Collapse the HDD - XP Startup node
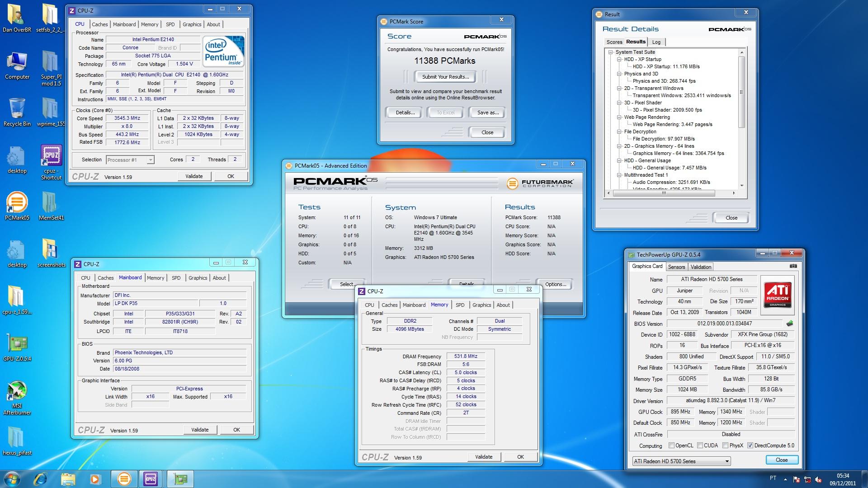Image resolution: width=868 pixels, height=488 pixels. point(619,59)
